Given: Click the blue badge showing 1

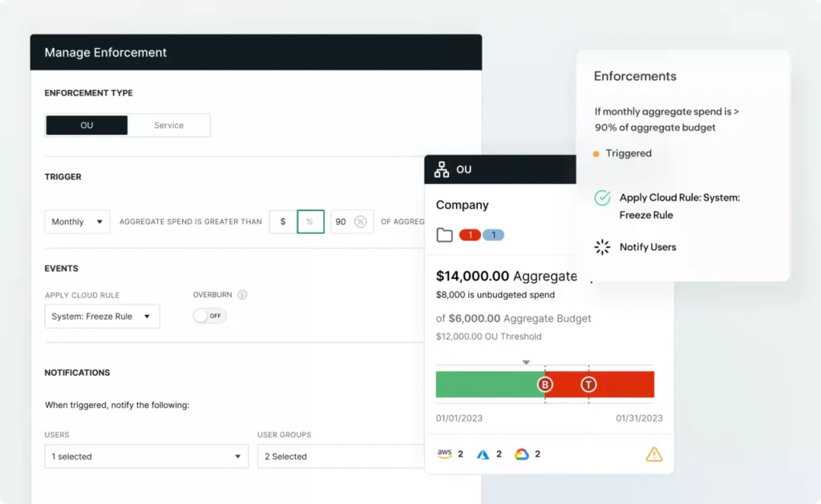Looking at the screenshot, I should pos(493,235).
